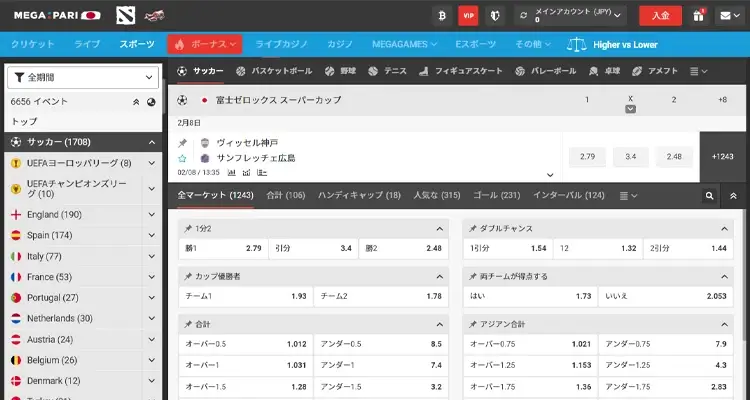Open all +1243 markets button

[722, 156]
